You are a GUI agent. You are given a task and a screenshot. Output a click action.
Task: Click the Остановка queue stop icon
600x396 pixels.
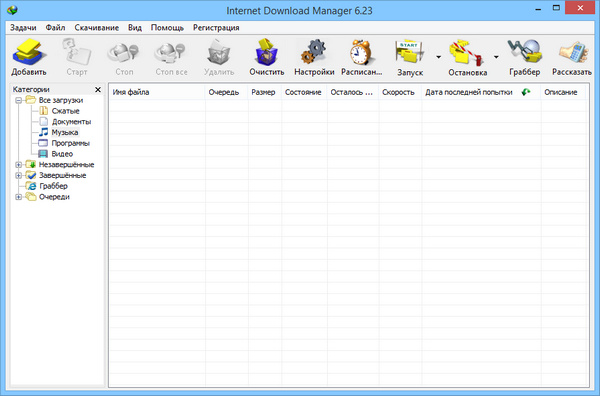[x=467, y=52]
